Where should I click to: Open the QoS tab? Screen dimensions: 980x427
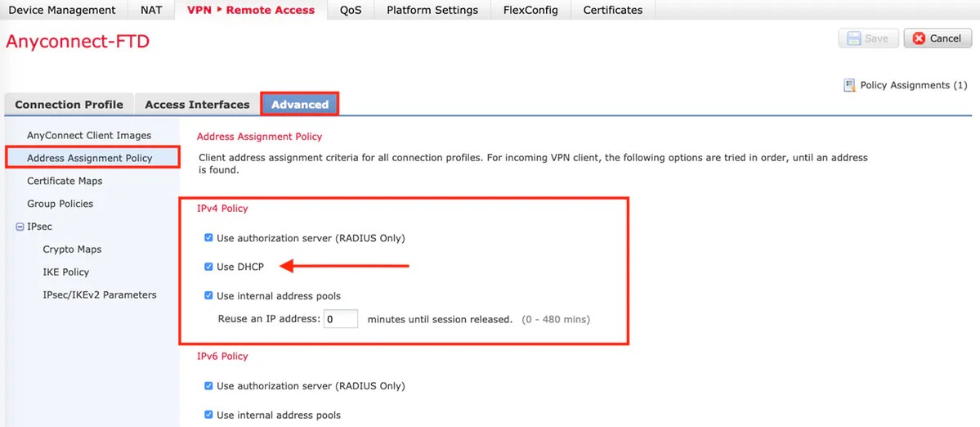click(x=350, y=10)
